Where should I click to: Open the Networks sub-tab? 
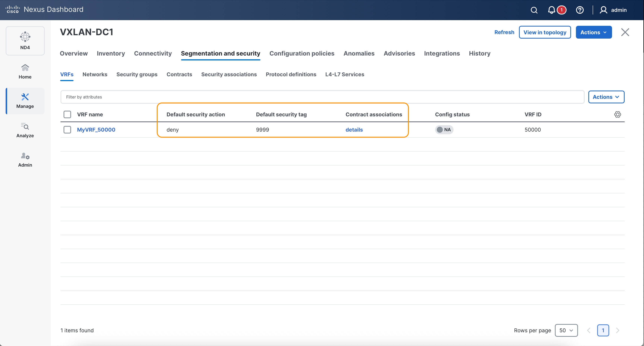[95, 74]
